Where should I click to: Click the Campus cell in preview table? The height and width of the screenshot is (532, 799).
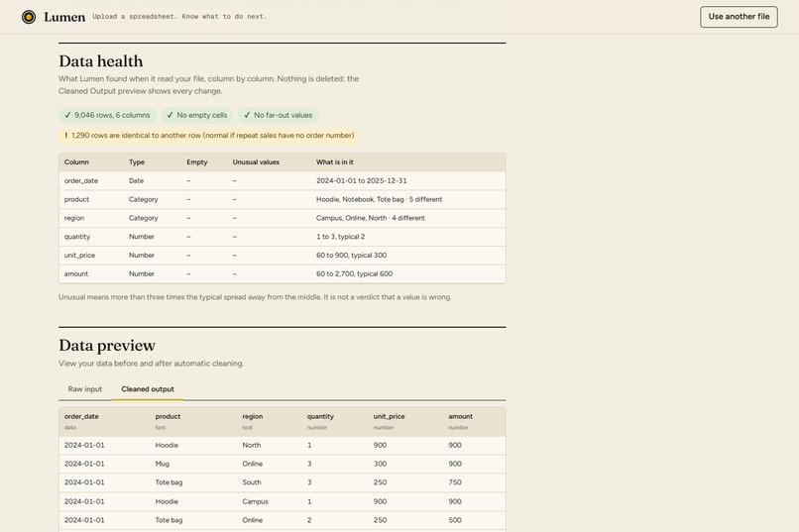pyautogui.click(x=256, y=501)
